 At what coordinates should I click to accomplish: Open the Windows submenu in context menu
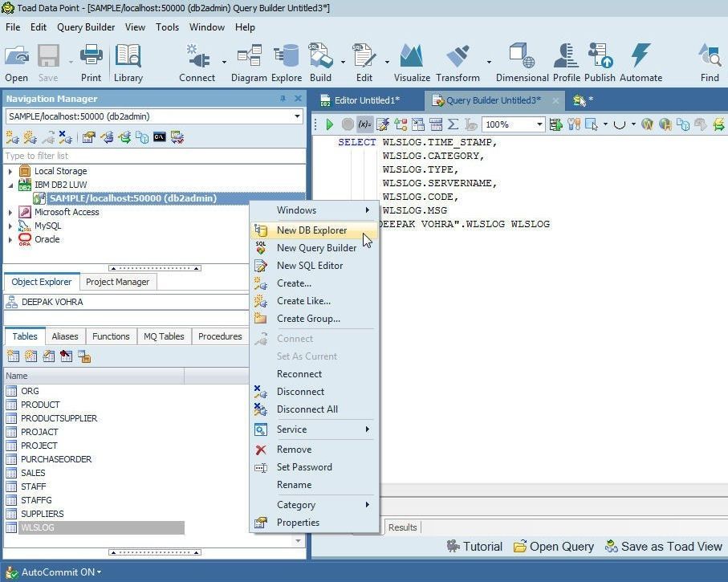315,210
